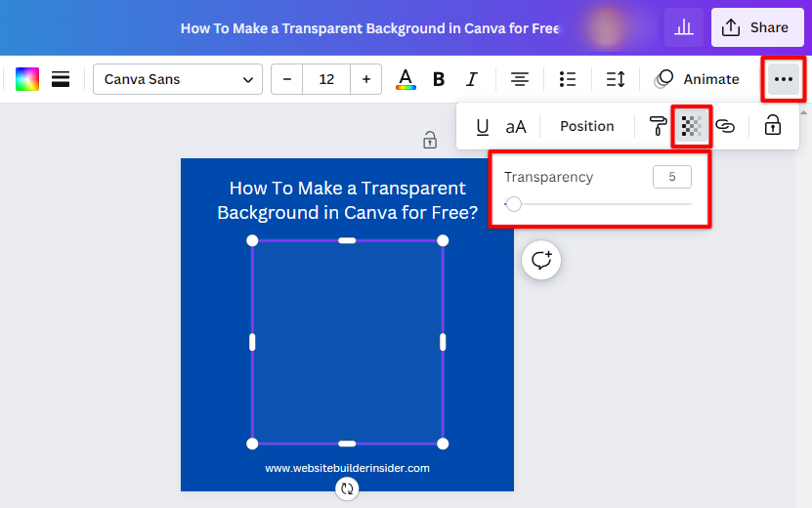Click the Transparency slider handle
Viewport: 812px width, 508px height.
click(x=514, y=204)
